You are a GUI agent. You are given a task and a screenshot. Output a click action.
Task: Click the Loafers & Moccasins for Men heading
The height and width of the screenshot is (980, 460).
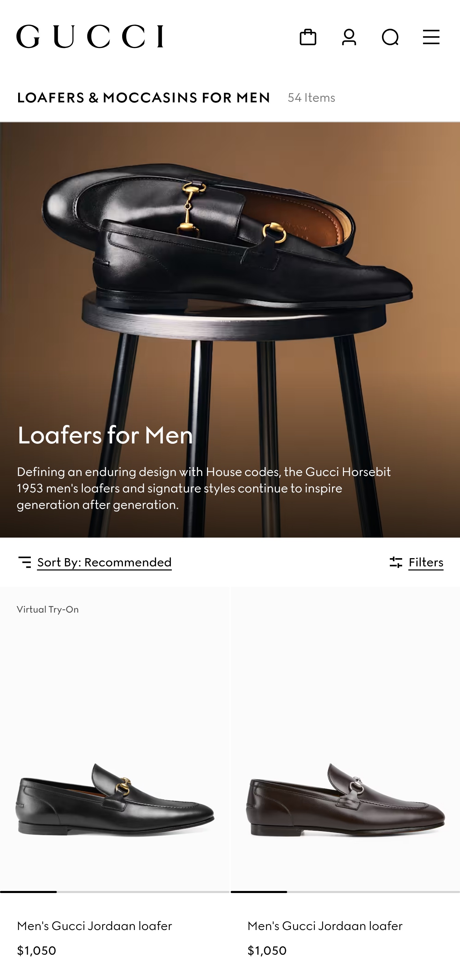[x=143, y=98]
